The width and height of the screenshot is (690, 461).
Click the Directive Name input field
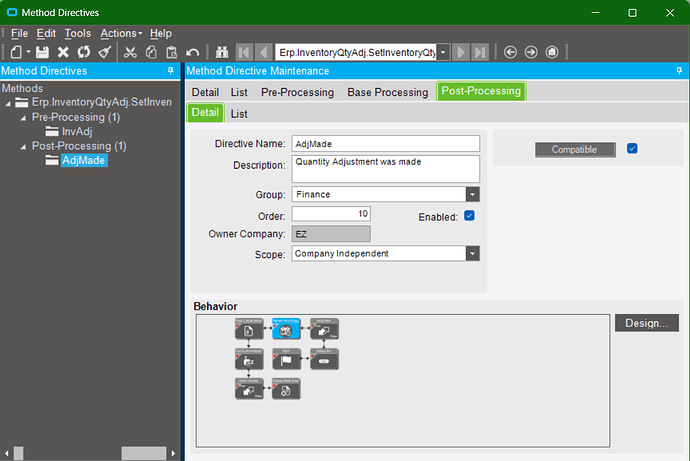[385, 144]
